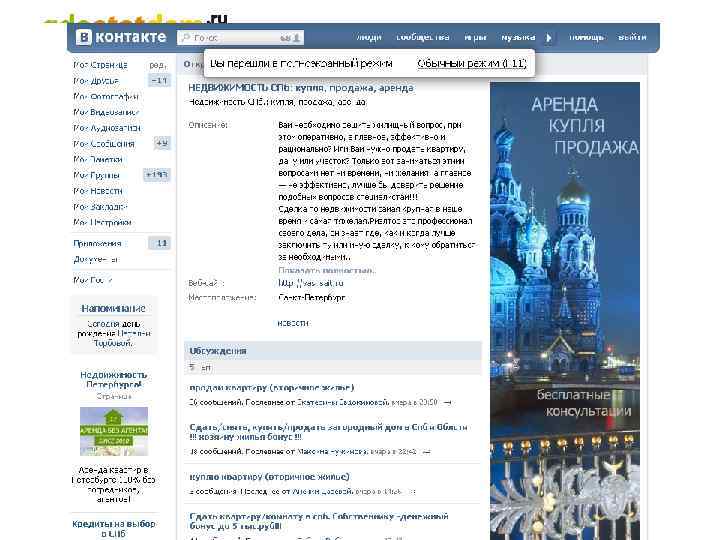The image size is (720, 540).
Task: Open topic продам квартиру (вторичное жилье)
Action: 271,388
